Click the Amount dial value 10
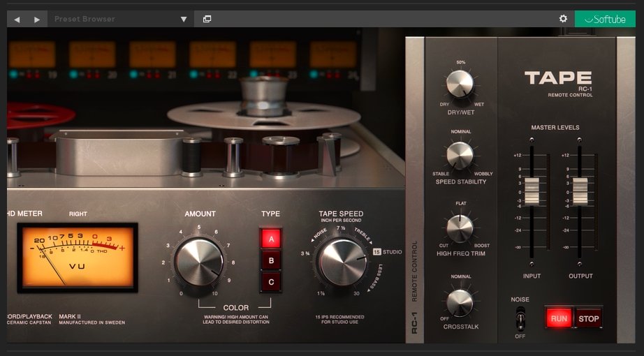Screen dimensions: 644x356 [215, 294]
